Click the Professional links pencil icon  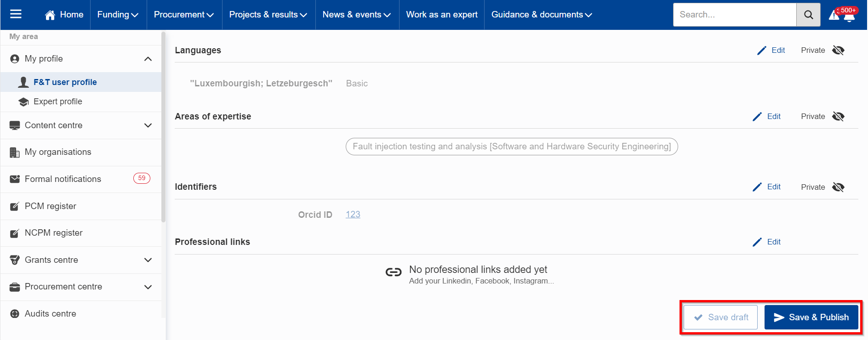pyautogui.click(x=757, y=242)
